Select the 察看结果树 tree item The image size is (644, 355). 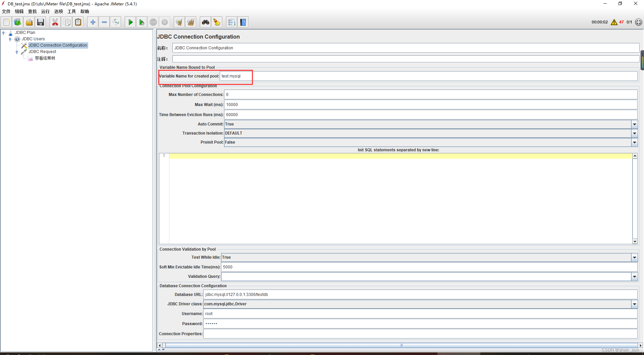tap(45, 58)
